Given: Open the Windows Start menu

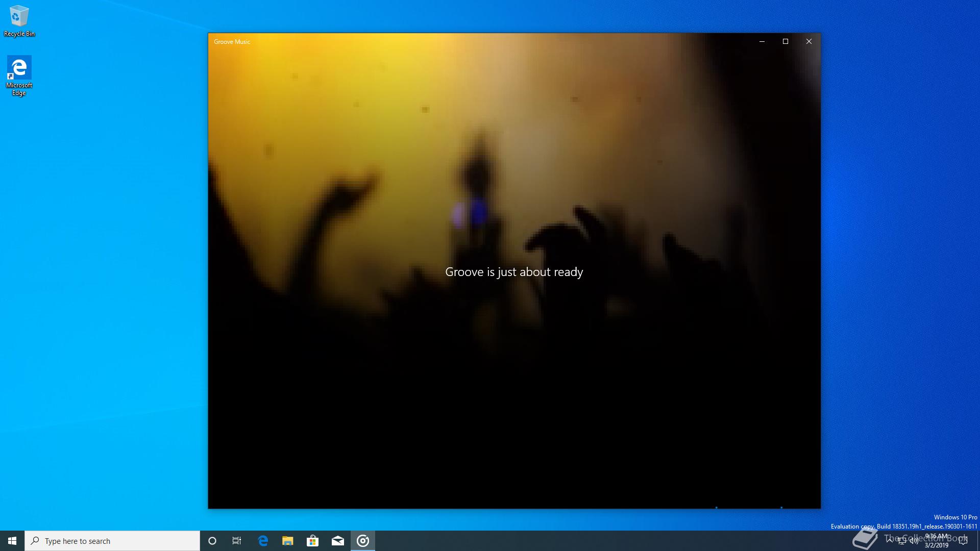Looking at the screenshot, I should [x=12, y=541].
